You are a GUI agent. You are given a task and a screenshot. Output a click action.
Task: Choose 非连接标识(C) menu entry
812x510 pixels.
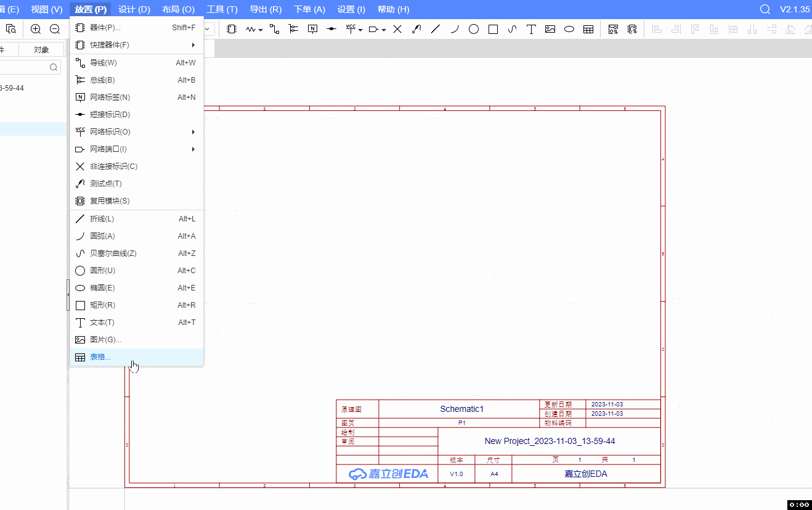tap(137, 167)
